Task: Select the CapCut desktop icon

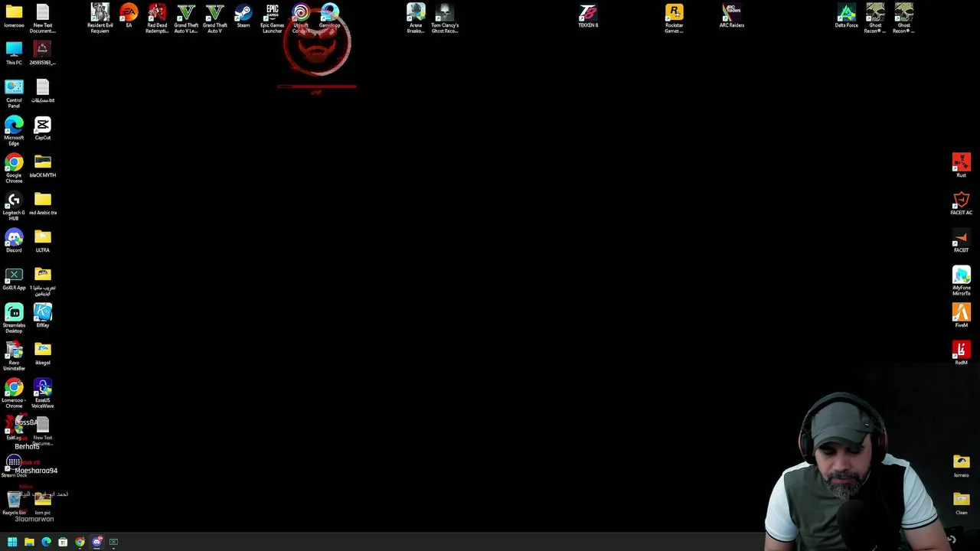Action: point(43,129)
